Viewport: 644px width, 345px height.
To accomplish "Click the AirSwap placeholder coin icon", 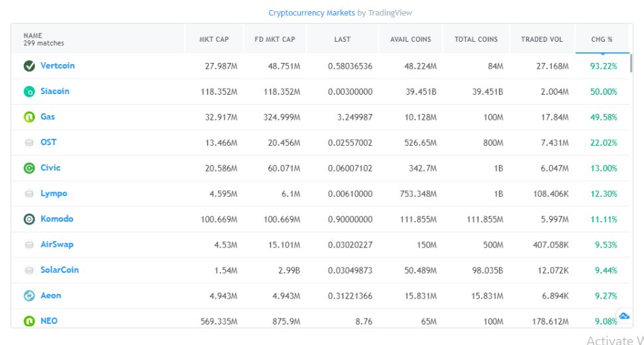I will 29,244.
